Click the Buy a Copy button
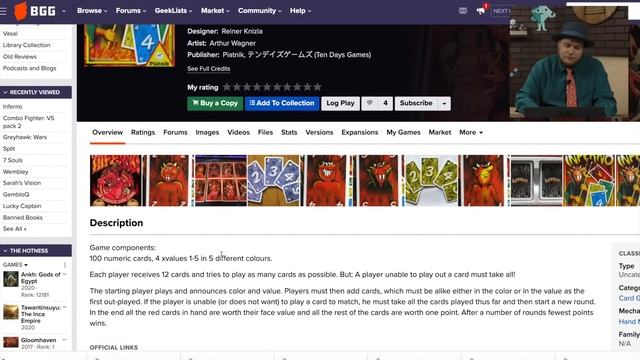The width and height of the screenshot is (640, 360). (x=215, y=103)
